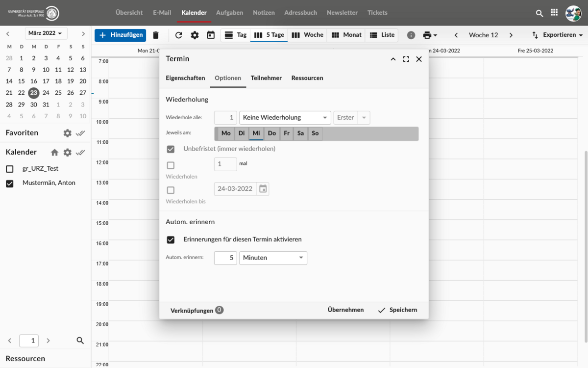588x368 pixels.
Task: Click the Speichern button
Action: (397, 310)
